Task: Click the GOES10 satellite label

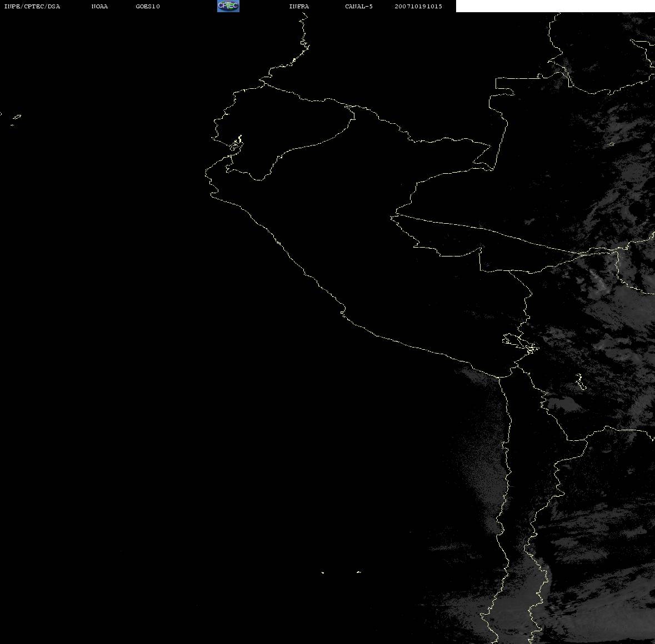Action: 148,6
